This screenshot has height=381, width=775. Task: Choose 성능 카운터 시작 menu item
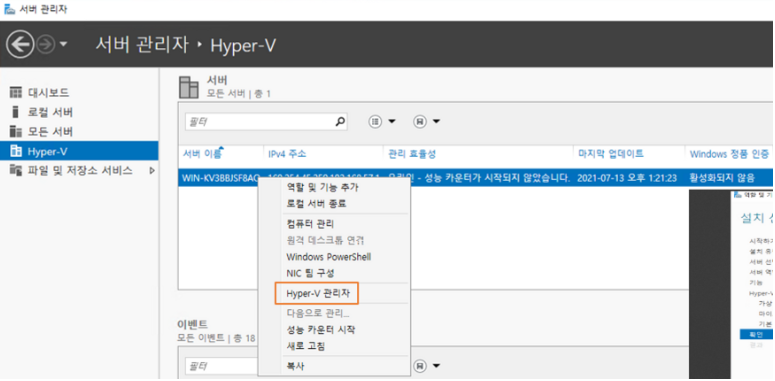320,330
